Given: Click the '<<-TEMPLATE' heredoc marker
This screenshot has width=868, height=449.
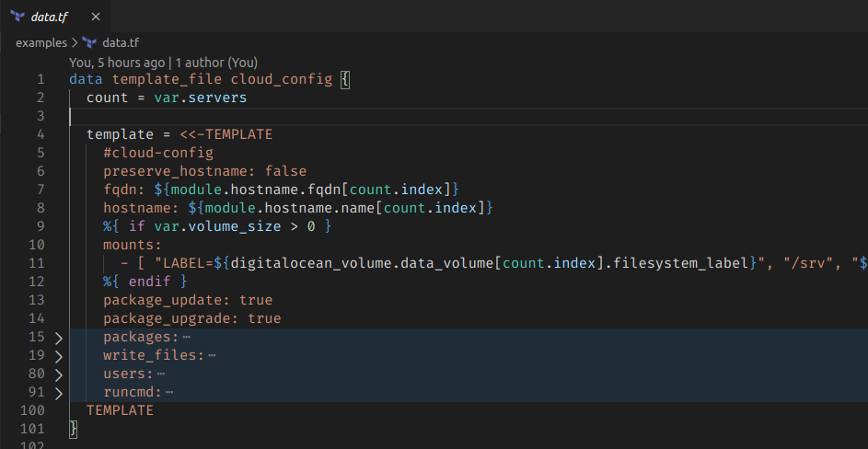Looking at the screenshot, I should (226, 134).
